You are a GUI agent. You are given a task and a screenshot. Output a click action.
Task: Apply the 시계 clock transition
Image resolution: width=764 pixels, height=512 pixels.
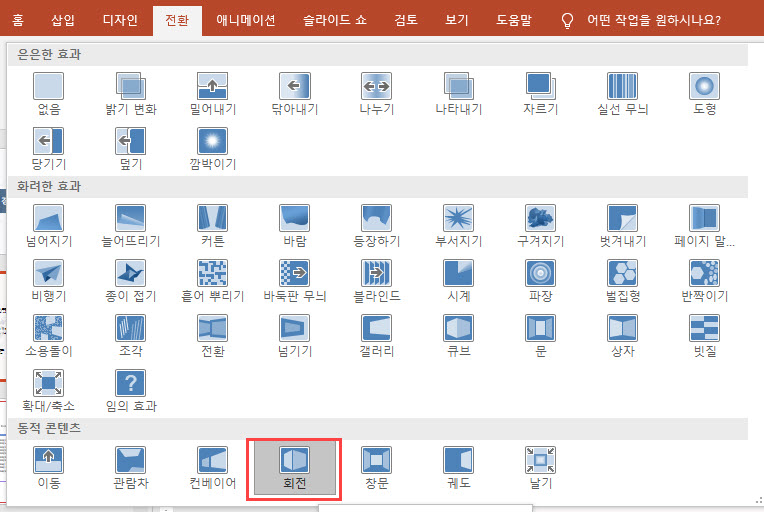click(x=458, y=281)
